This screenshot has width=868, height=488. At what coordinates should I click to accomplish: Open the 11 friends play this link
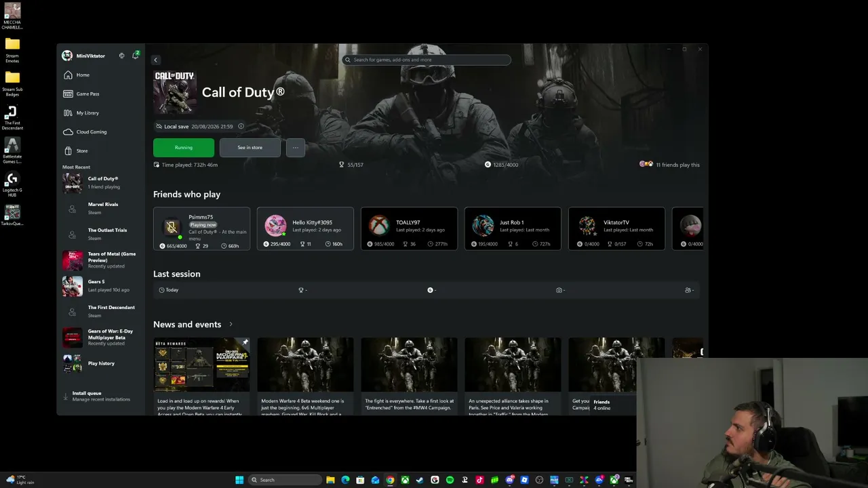tap(670, 165)
